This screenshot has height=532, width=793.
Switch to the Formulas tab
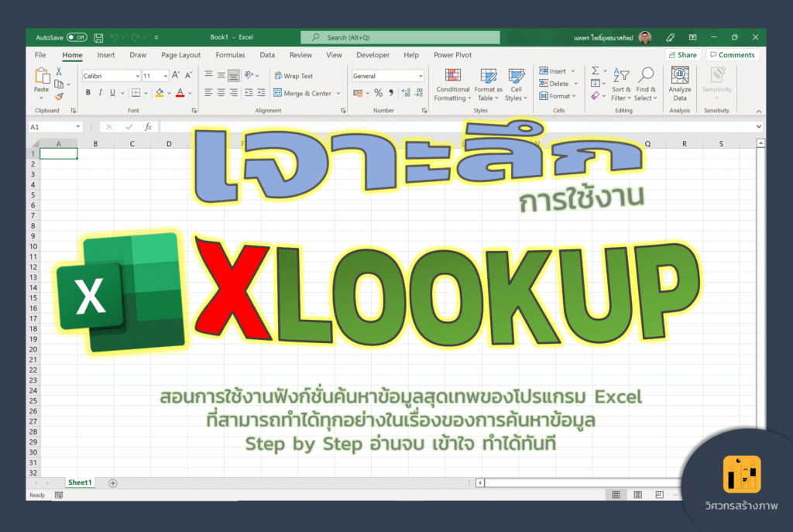point(230,55)
